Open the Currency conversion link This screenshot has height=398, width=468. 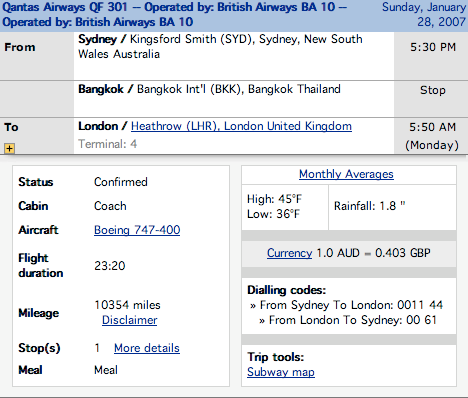[289, 253]
